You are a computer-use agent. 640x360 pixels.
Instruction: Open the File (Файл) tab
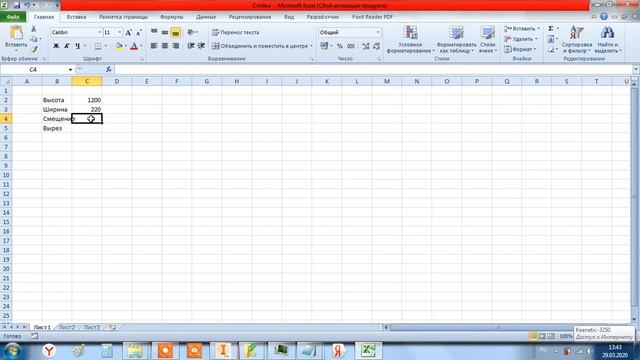pos(13,17)
